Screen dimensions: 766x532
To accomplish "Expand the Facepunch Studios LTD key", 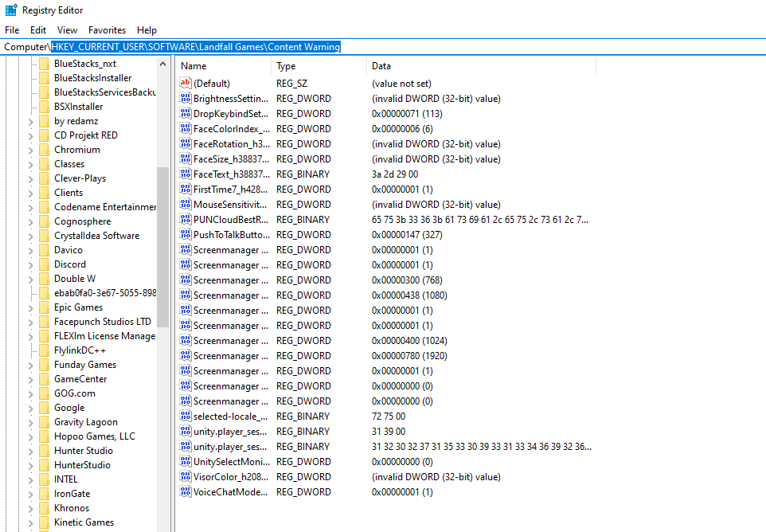I will (31, 323).
